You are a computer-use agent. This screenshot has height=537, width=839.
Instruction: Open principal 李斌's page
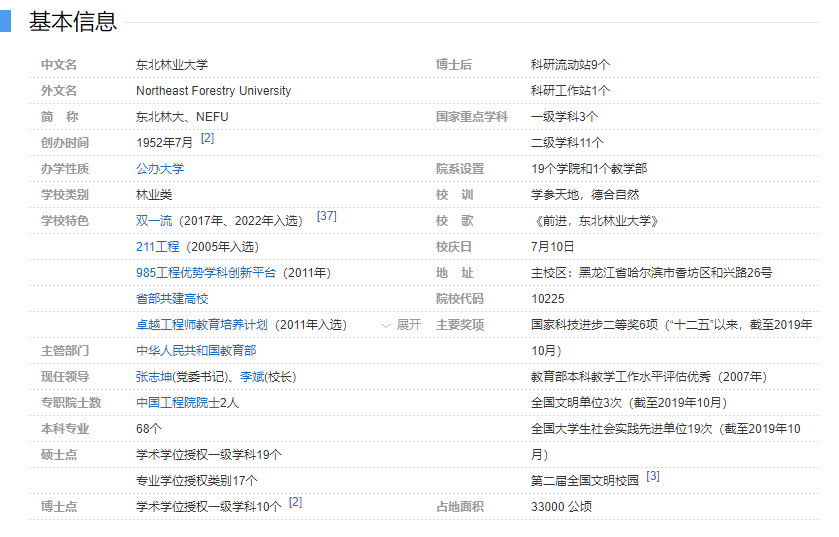tap(250, 377)
